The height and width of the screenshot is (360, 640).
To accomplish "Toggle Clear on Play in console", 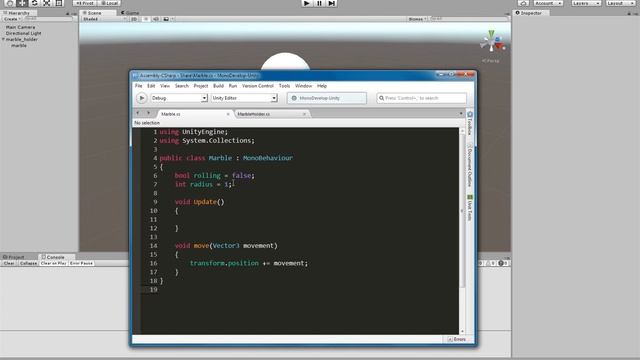I will (x=53, y=263).
